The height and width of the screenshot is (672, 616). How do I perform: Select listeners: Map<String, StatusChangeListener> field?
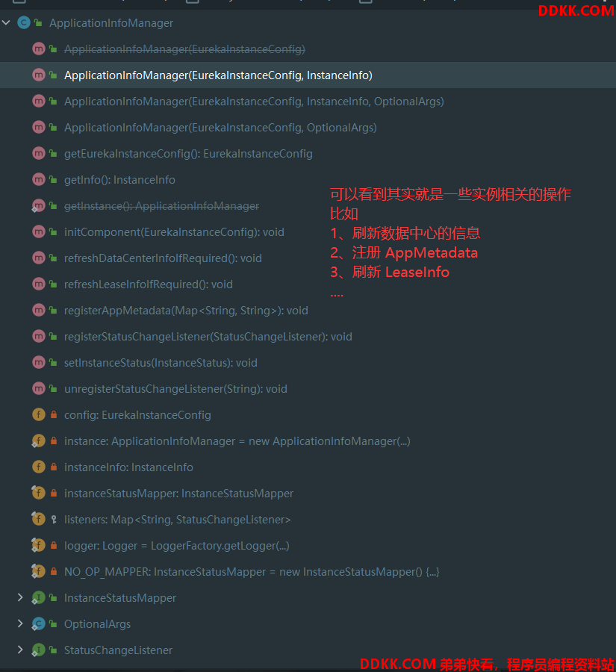click(x=308, y=520)
